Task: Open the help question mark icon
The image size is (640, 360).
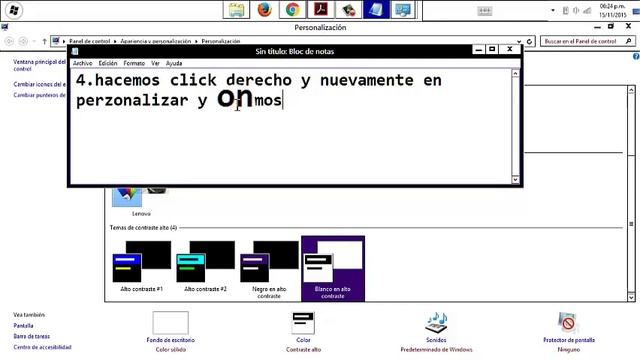Action: tap(636, 57)
